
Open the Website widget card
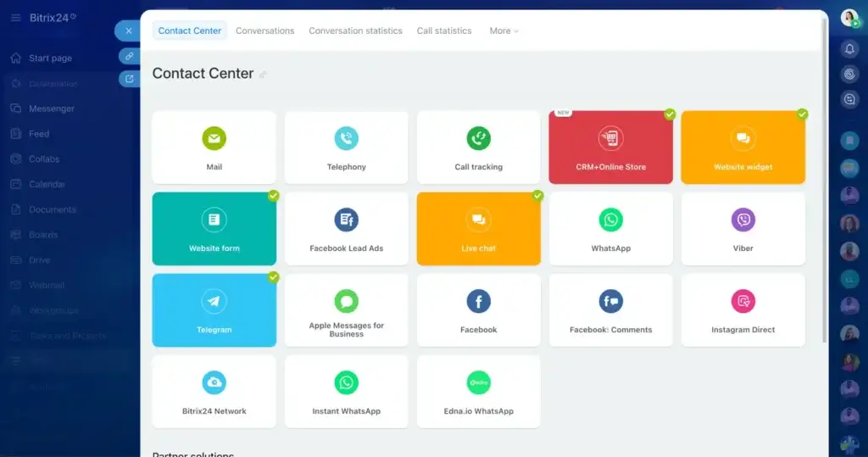coord(743,148)
